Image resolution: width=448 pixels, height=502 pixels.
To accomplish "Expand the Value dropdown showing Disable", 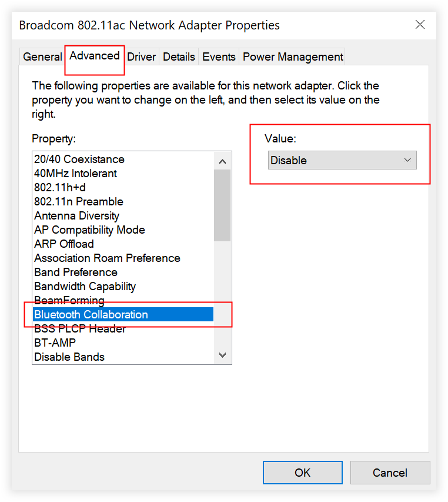I will [342, 160].
